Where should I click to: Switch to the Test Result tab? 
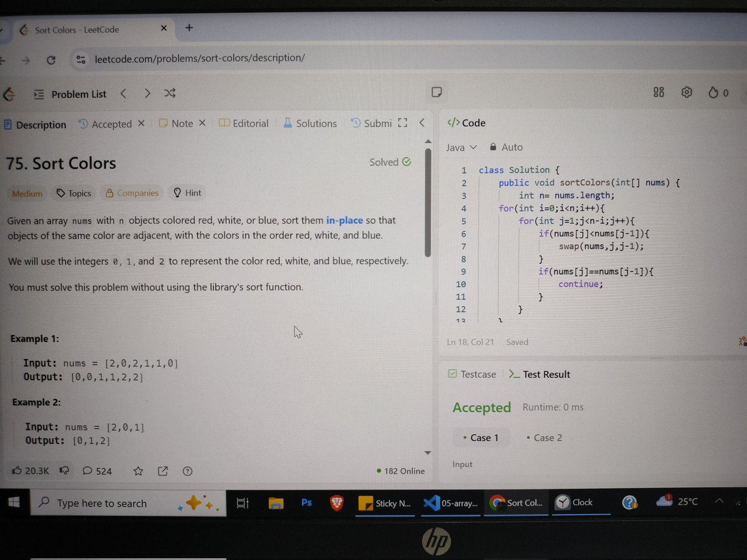point(540,375)
